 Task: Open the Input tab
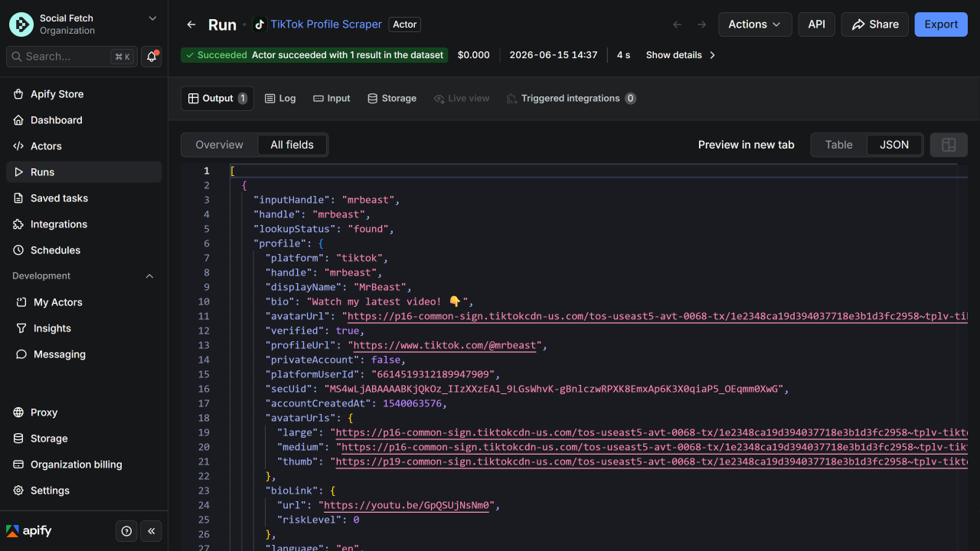pos(332,99)
